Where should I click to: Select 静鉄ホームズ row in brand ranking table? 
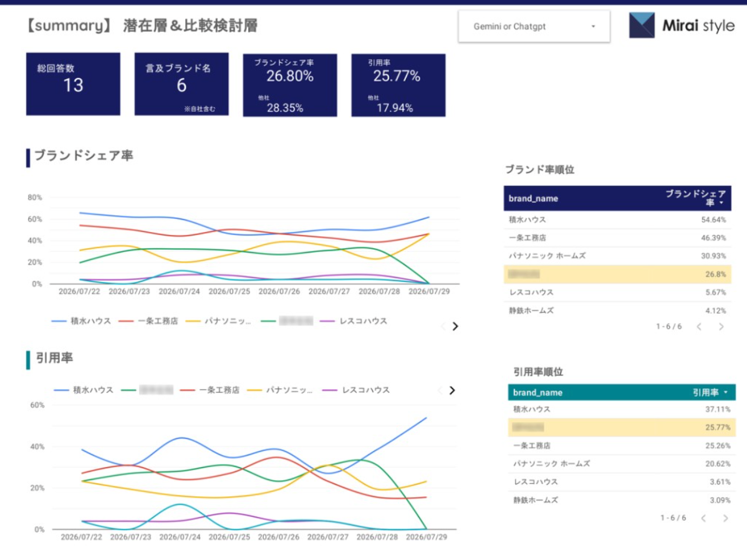coord(617,311)
